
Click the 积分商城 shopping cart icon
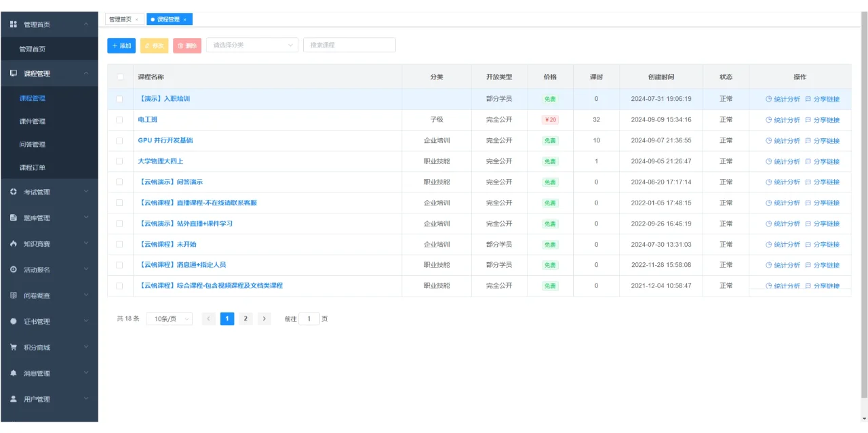[x=14, y=347]
